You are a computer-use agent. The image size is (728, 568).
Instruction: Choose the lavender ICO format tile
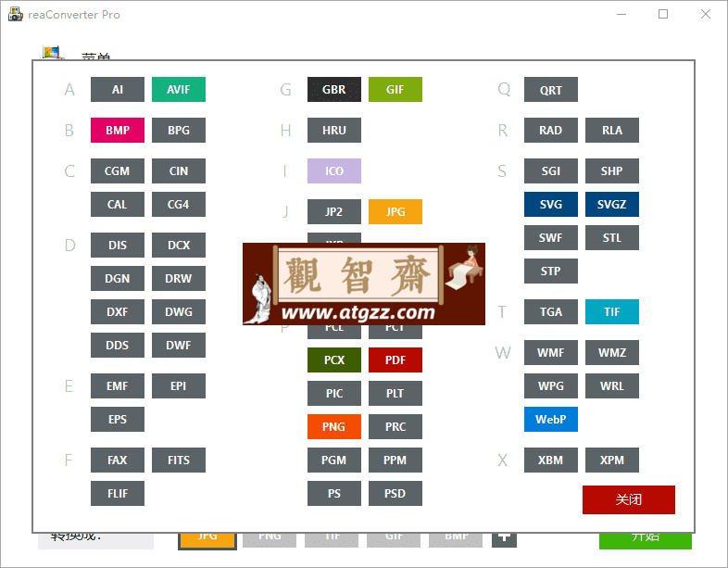[334, 170]
